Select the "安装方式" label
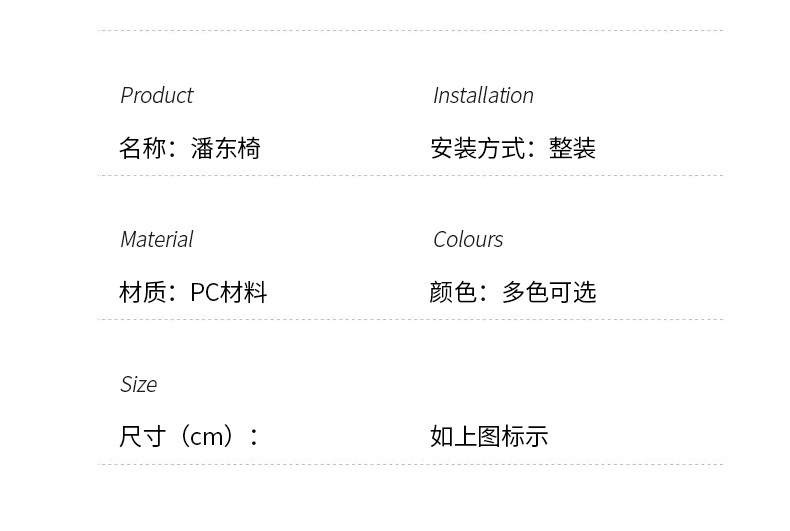This screenshot has height=531, width=790. 478,149
